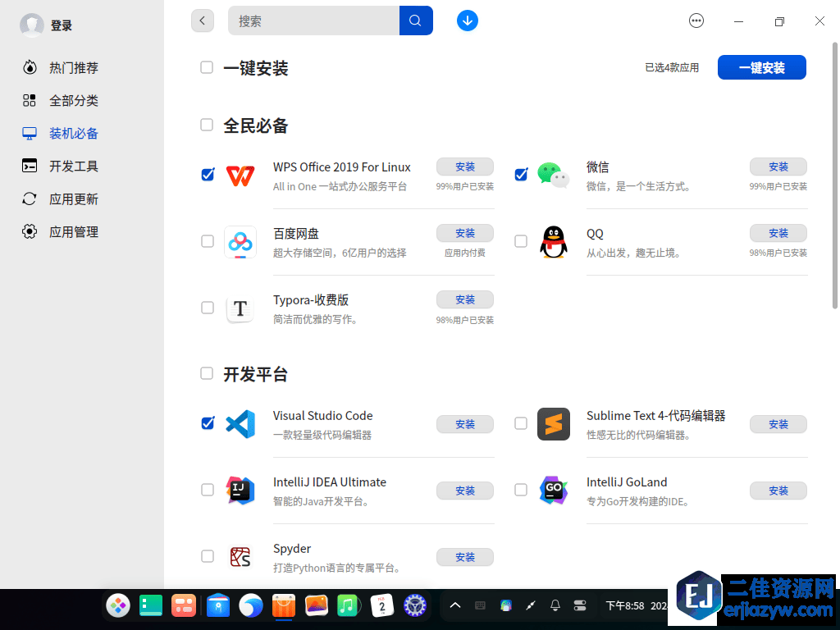This screenshot has width=840, height=630.
Task: Click the 搜索 search input field
Action: (x=313, y=21)
